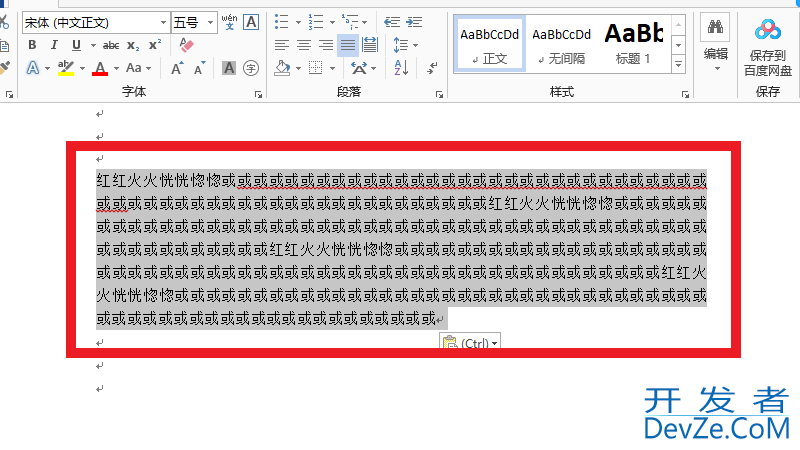Open shading color dropdown arrow

(298, 68)
